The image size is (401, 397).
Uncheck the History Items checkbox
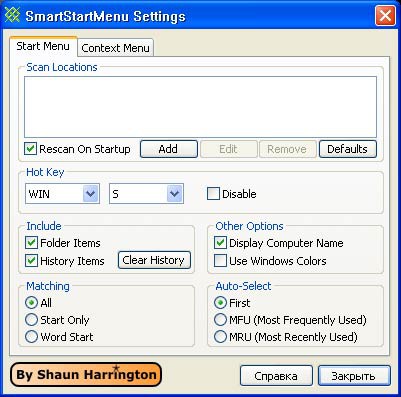click(x=31, y=260)
